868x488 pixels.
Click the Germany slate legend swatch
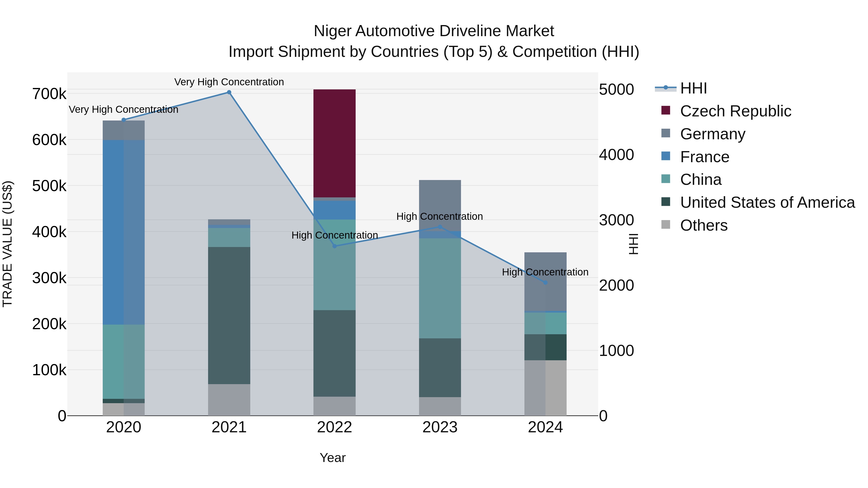pos(665,133)
